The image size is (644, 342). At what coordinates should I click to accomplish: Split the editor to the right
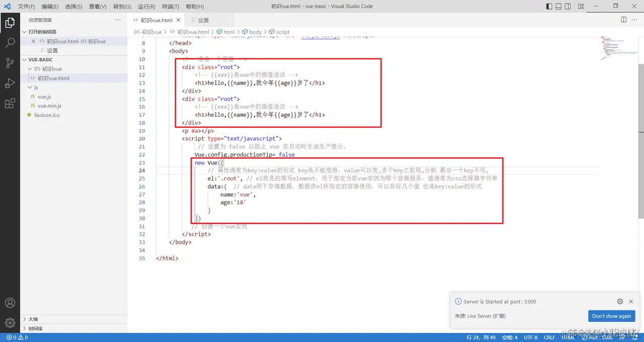[x=623, y=20]
